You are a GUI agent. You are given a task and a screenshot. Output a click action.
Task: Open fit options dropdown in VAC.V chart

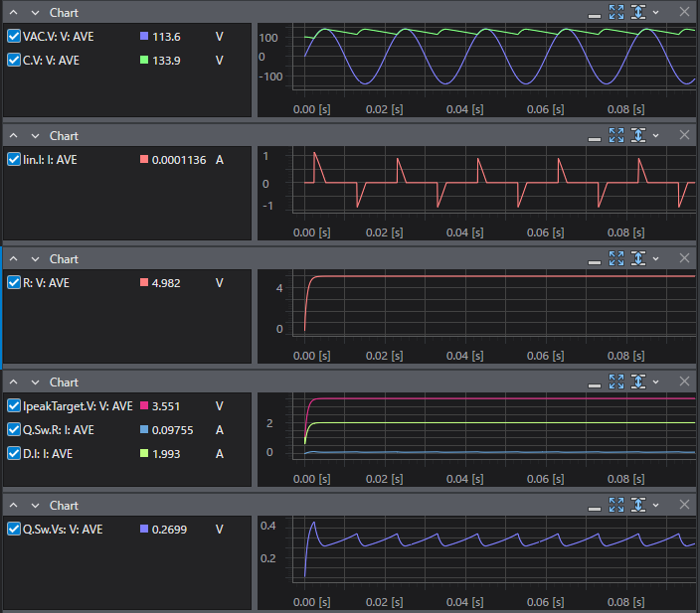point(655,12)
